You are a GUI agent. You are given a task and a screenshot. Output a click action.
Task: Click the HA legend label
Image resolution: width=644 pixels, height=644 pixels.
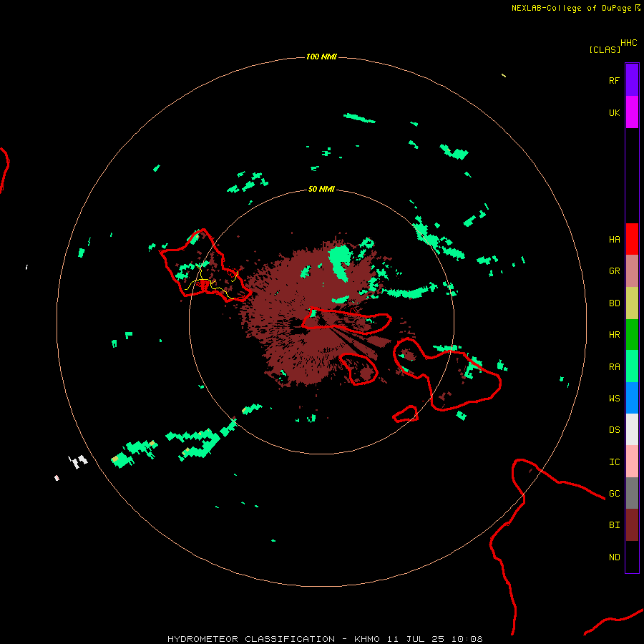(x=614, y=240)
